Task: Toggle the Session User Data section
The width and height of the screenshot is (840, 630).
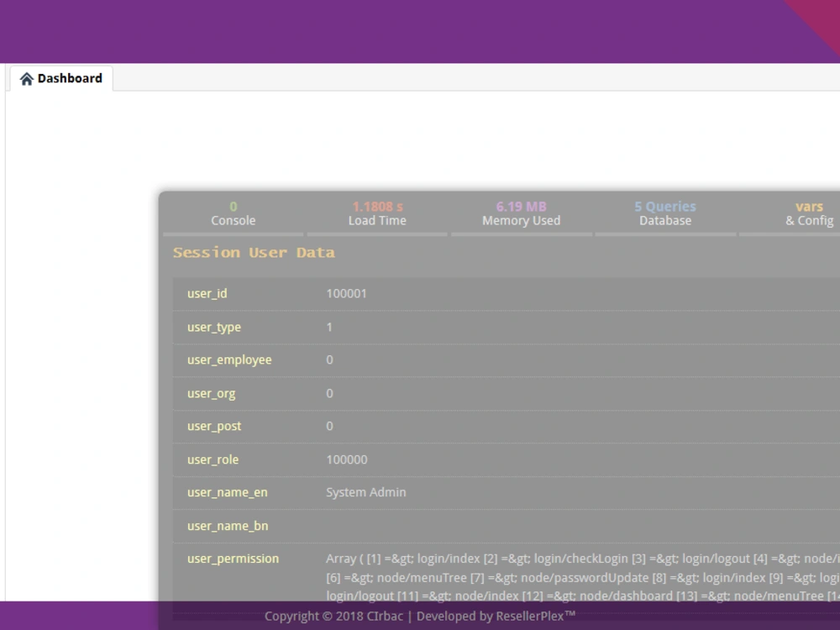Action: point(254,252)
